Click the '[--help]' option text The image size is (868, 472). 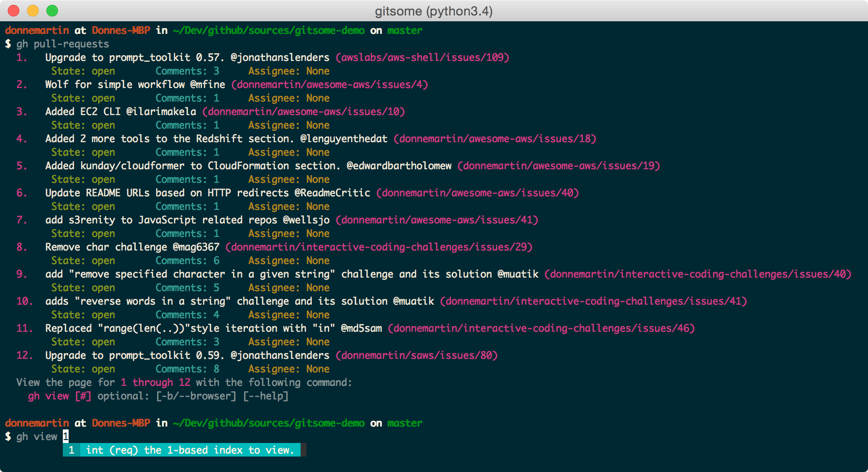[266, 396]
